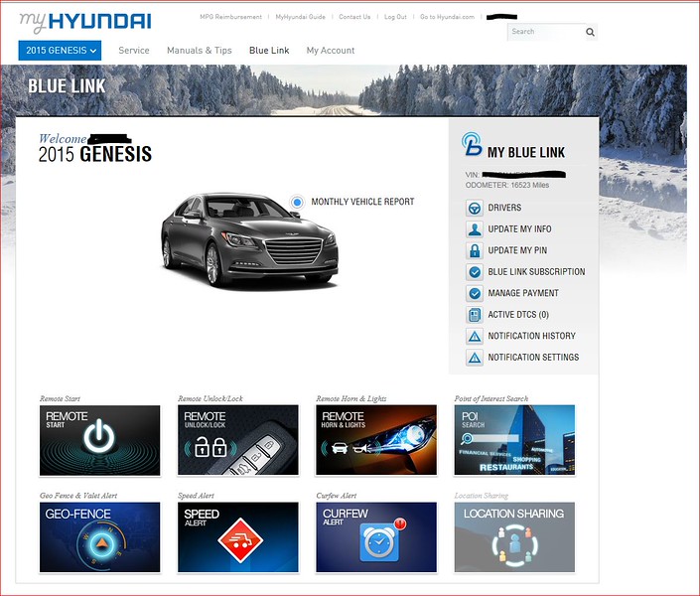Go to Hyundai.com link
The height and width of the screenshot is (596, 700).
pos(448,17)
